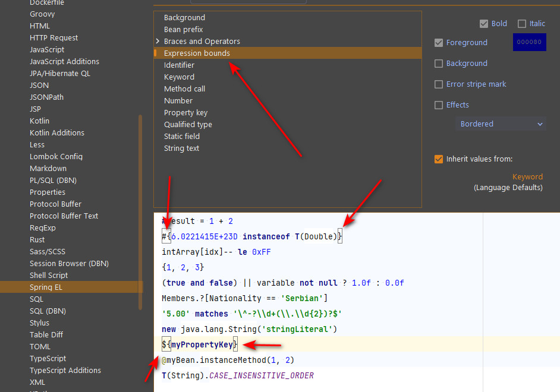560x392 pixels.
Task: Select the Method call attribute
Action: [x=185, y=88]
